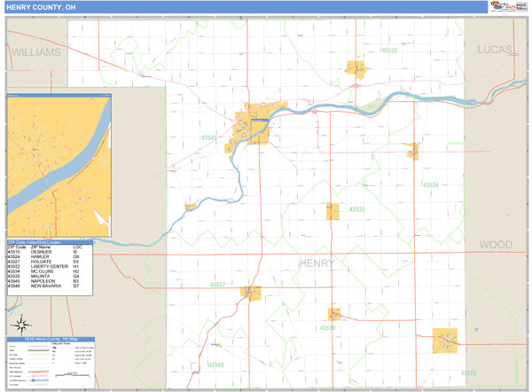Click the Hamler town marker
Screen dimensions: 532x392
click(334, 314)
